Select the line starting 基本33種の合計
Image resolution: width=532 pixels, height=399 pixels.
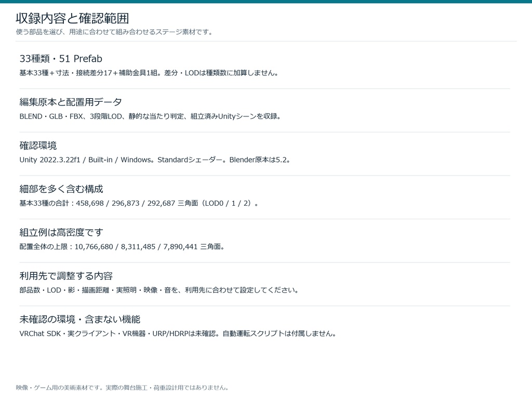pos(139,203)
